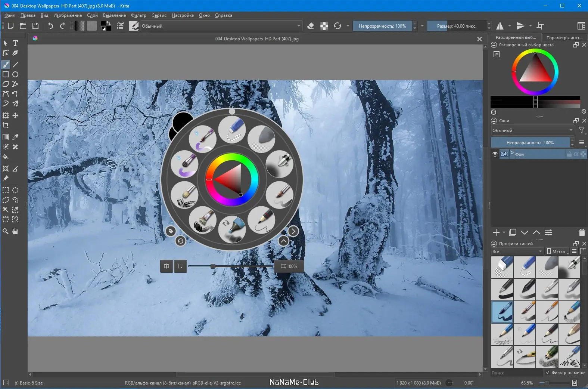Activate the Zoom magnifier tool
This screenshot has height=389, width=588.
point(6,231)
